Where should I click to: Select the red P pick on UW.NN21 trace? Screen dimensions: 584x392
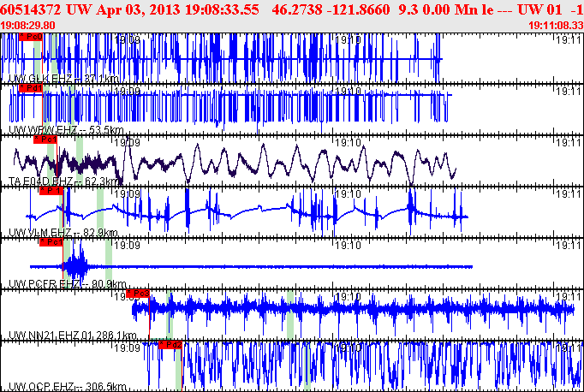[x=138, y=293]
